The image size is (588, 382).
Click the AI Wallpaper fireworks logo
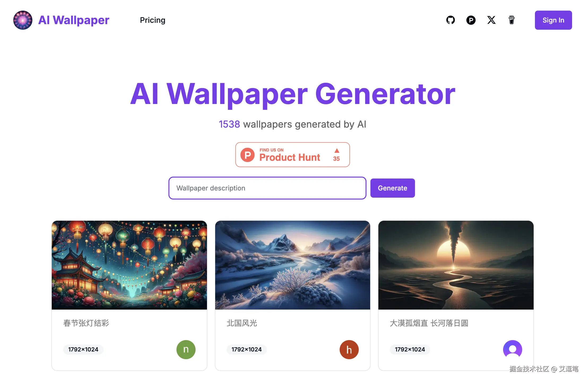23,20
